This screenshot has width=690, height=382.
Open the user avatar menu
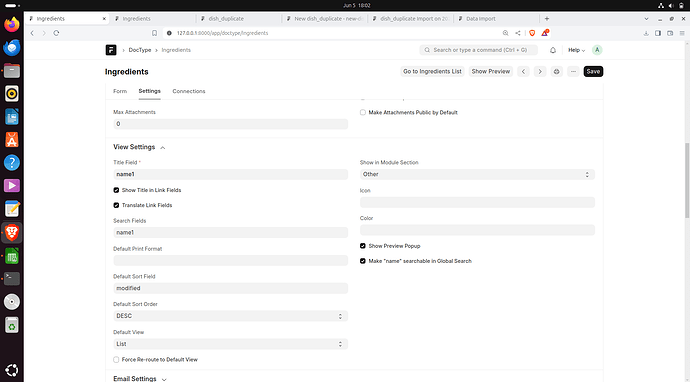tap(597, 50)
